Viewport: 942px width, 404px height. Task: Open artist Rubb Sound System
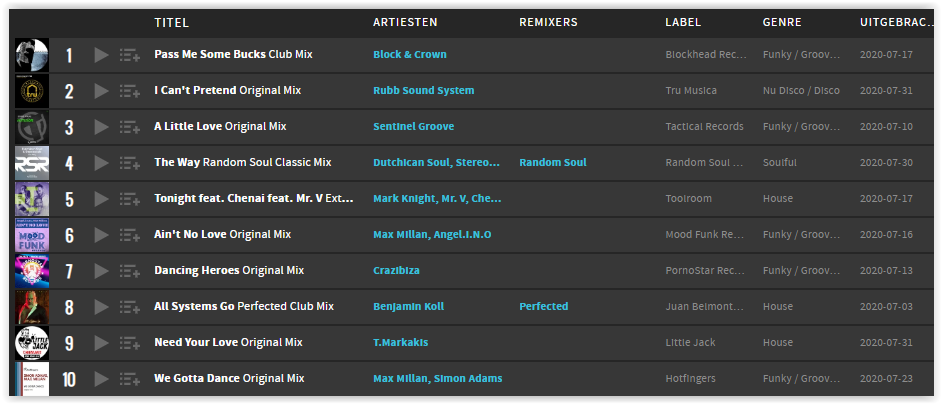pos(424,91)
